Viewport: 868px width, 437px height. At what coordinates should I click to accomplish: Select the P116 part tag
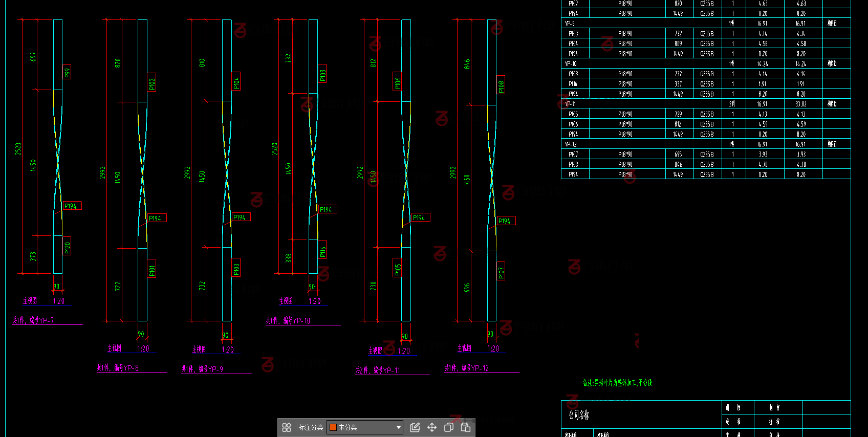(322, 250)
